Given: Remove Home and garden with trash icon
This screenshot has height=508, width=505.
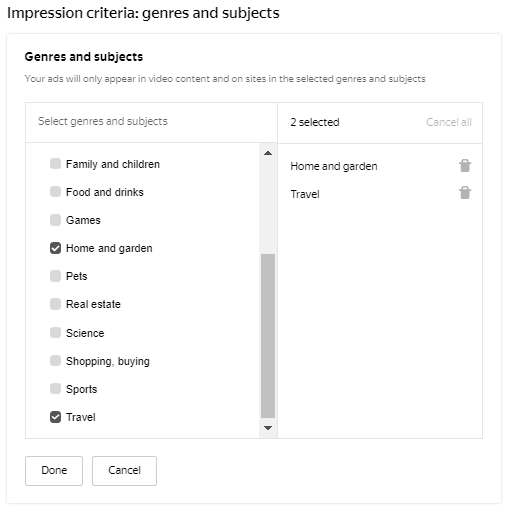Looking at the screenshot, I should (x=465, y=165).
